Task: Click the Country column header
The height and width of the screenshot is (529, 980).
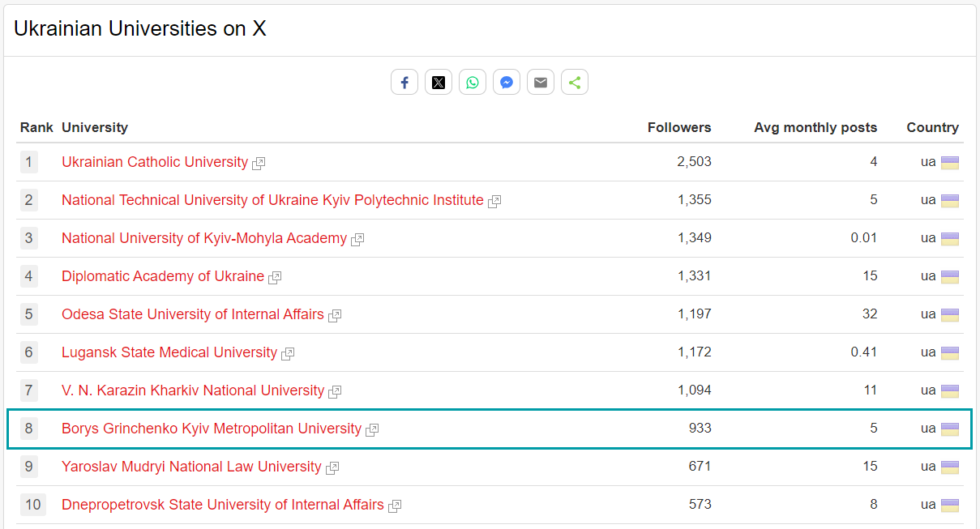Action: (x=932, y=127)
